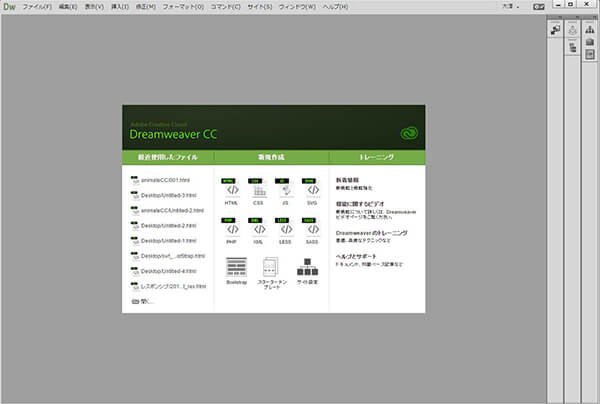Open the フォーマット(O) menu
This screenshot has height=404, width=600.
click(183, 7)
